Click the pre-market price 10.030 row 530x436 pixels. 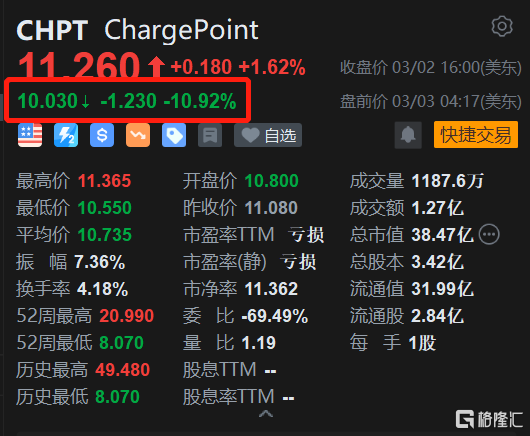click(127, 101)
